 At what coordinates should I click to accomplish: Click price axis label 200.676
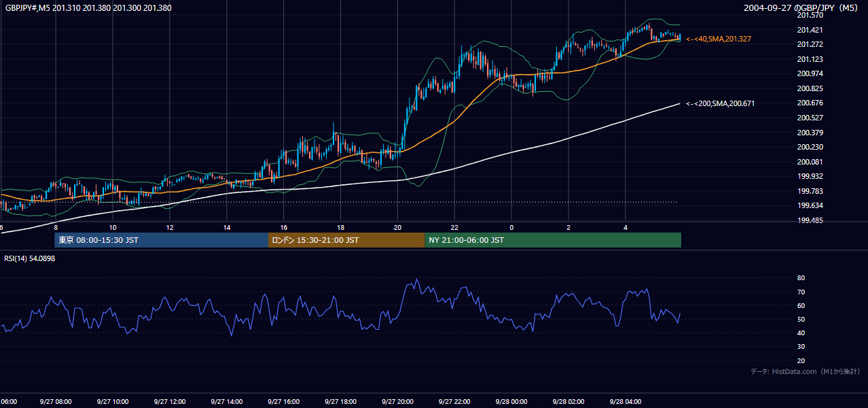[810, 103]
